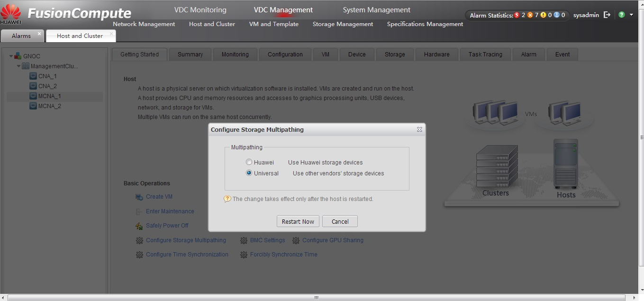644x301 pixels.
Task: Click the Safely Power Off link
Action: click(167, 226)
